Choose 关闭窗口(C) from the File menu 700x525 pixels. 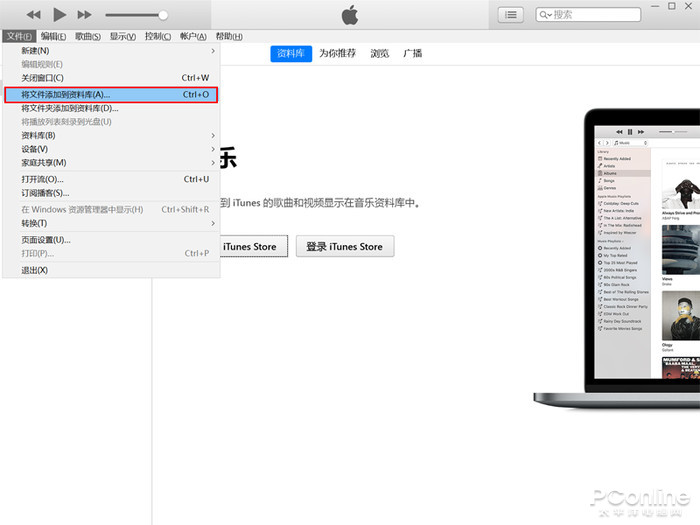click(x=111, y=78)
